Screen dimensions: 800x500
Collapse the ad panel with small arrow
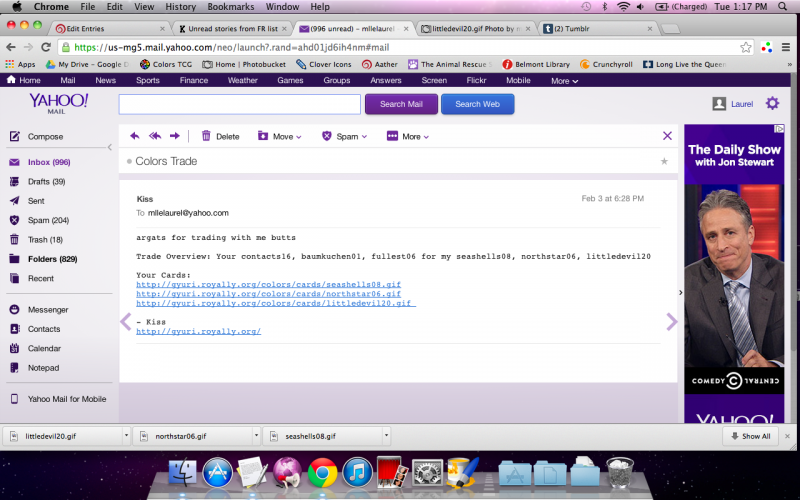681,292
